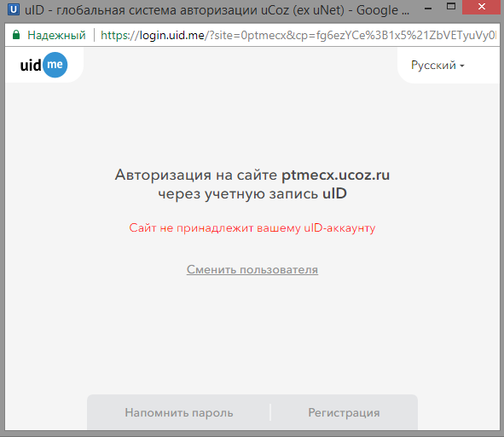Click the "через учетную запись uID" heading line
Viewport: 504px width, 437px height.
coord(252,194)
